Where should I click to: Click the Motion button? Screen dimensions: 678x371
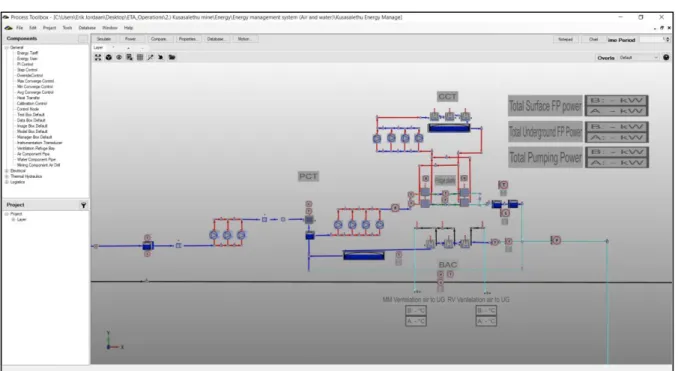pyautogui.click(x=244, y=39)
